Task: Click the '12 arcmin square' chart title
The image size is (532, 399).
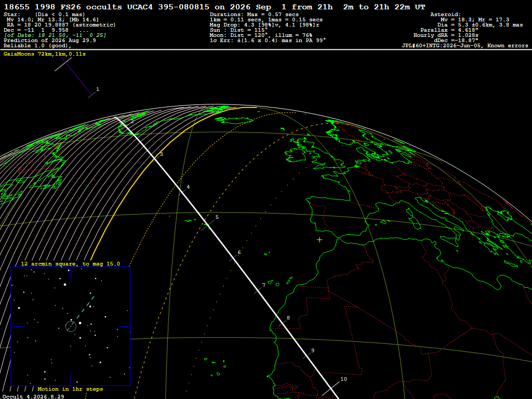Action: pos(71,264)
